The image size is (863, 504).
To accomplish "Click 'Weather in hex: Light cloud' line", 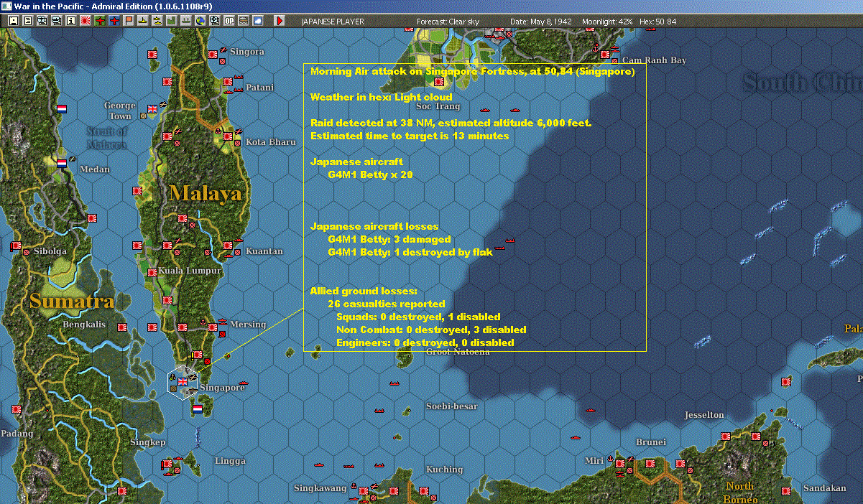I will [382, 97].
